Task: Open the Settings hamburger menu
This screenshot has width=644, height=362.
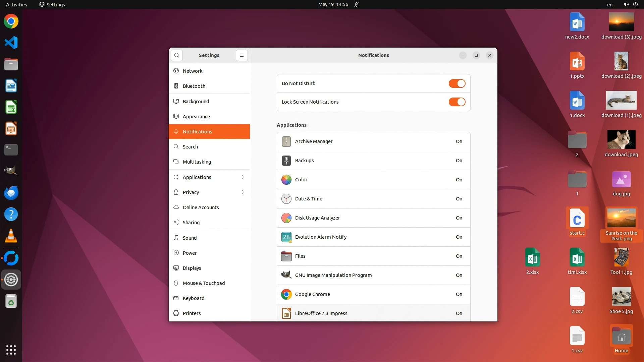Action: coord(241,55)
